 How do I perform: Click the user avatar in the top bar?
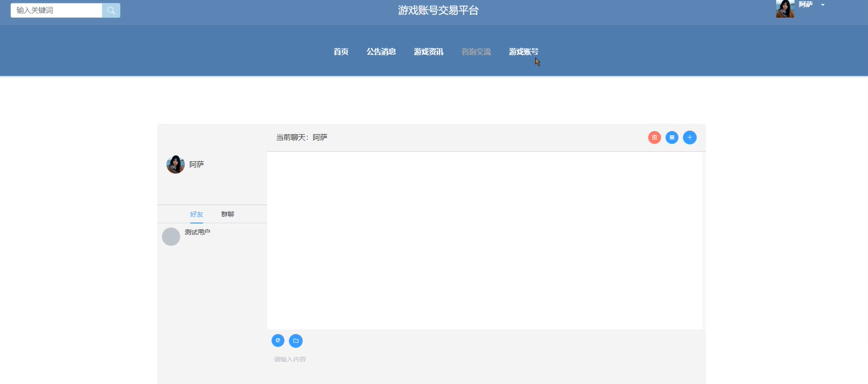pyautogui.click(x=785, y=8)
